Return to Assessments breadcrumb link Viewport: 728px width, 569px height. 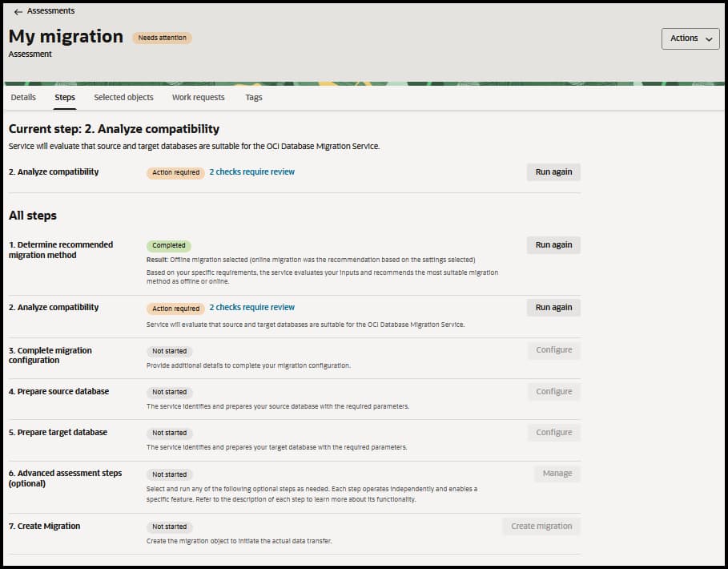[50, 11]
